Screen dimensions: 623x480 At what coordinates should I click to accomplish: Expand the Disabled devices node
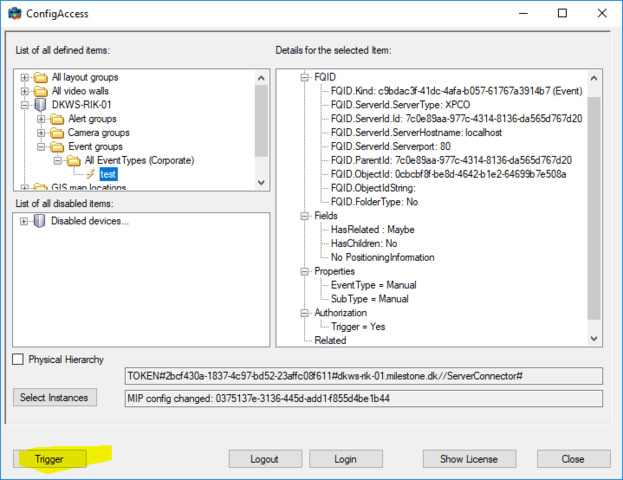click(x=24, y=221)
